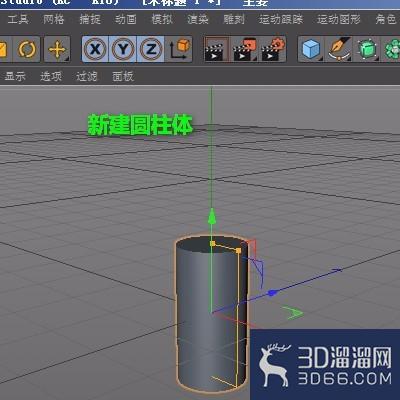Image resolution: width=400 pixels, height=400 pixels.
Task: Open the 动画 menu
Action: pyautogui.click(x=126, y=19)
